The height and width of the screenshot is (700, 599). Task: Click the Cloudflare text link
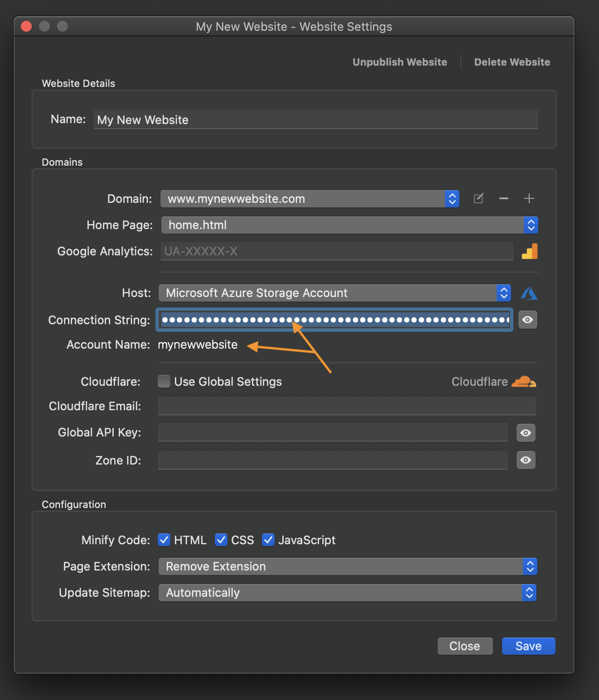pyautogui.click(x=479, y=382)
